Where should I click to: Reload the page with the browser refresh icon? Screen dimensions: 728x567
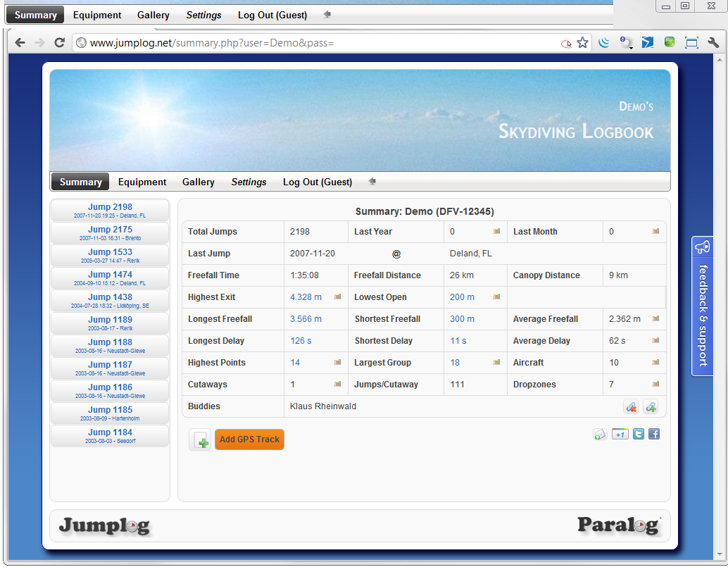[x=59, y=42]
